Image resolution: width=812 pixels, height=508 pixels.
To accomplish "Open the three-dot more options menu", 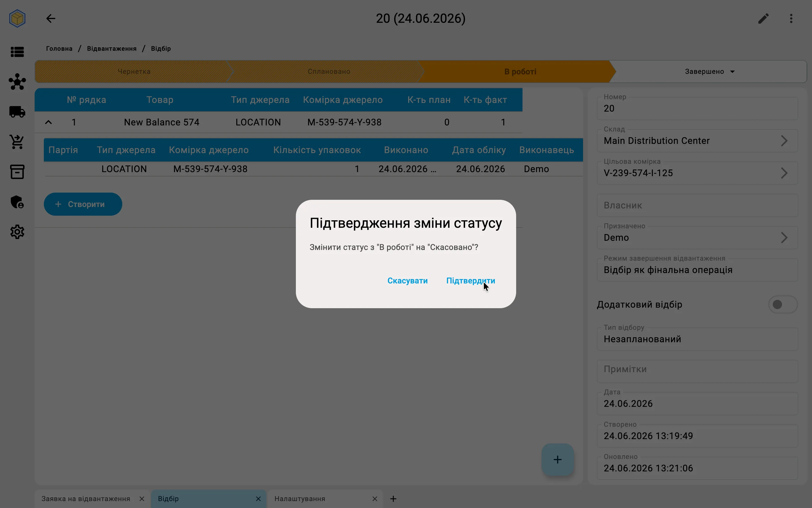I will coord(791,18).
